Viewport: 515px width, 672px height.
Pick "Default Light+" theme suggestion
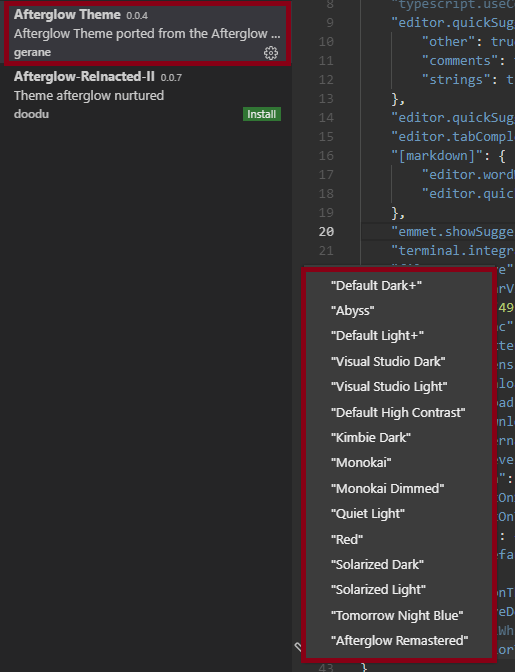point(377,336)
